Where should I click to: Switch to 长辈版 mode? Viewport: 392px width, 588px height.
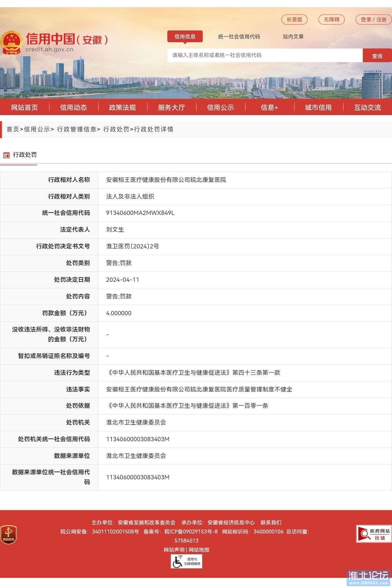[x=294, y=20]
